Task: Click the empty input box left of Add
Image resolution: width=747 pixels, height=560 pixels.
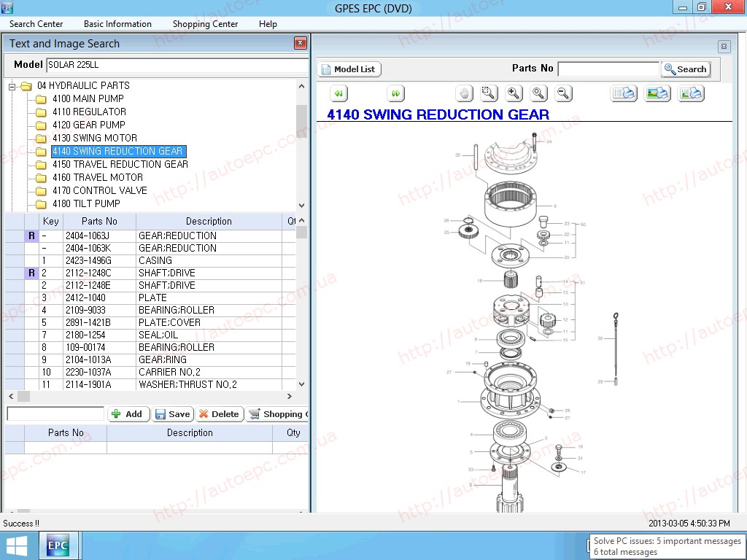Action: click(55, 414)
